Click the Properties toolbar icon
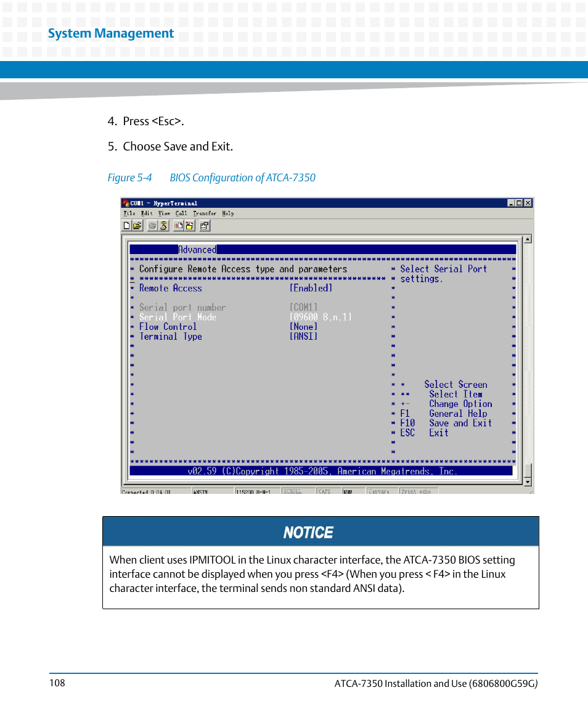This screenshot has width=588, height=706. (205, 226)
